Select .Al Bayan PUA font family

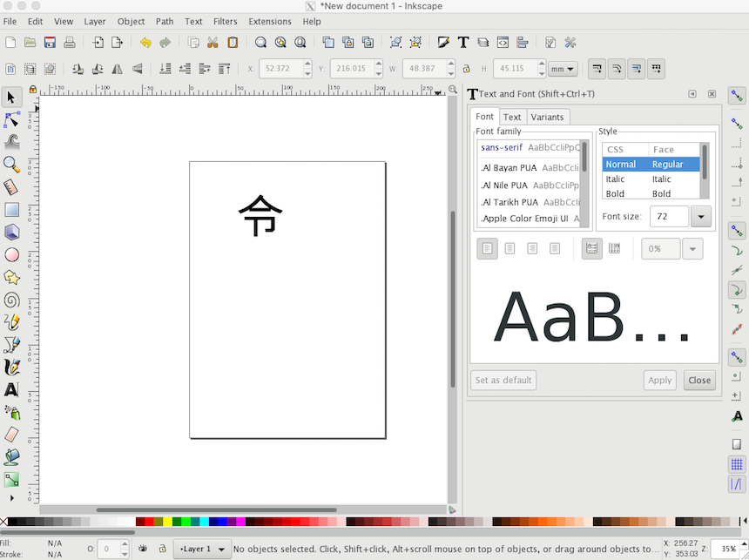[530, 168]
